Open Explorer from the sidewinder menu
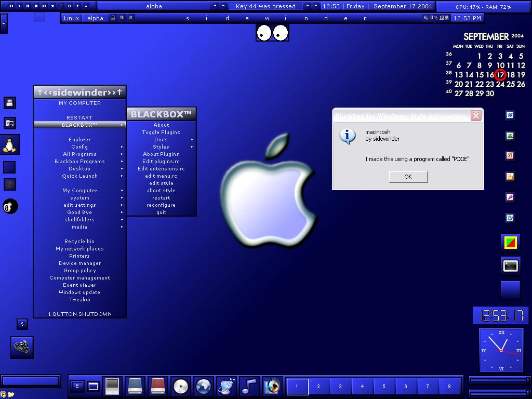Screen dimensions: 532x399 point(79,139)
